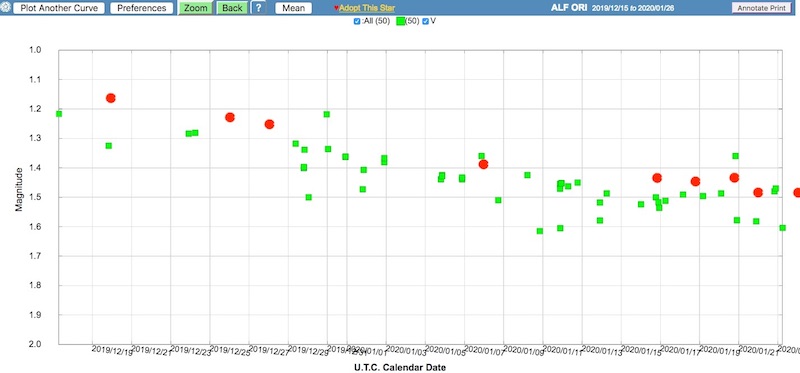
Task: Open the Preferences menu
Action: coord(141,8)
